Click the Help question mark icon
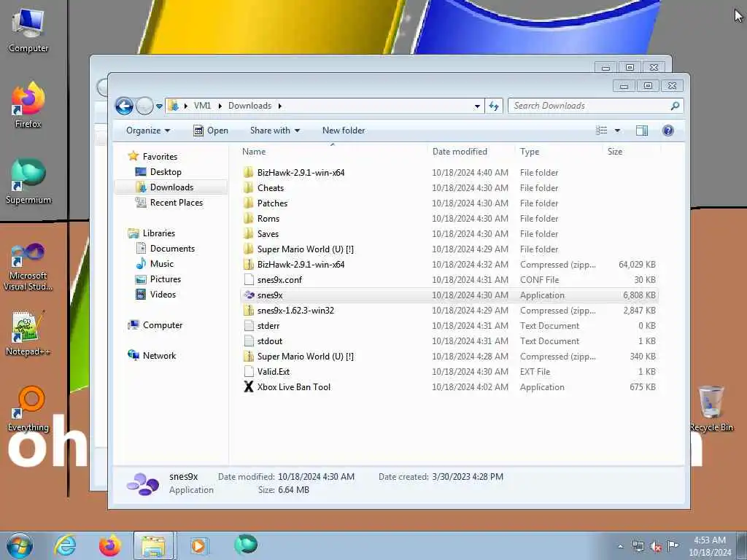This screenshot has width=747, height=560. tap(668, 131)
